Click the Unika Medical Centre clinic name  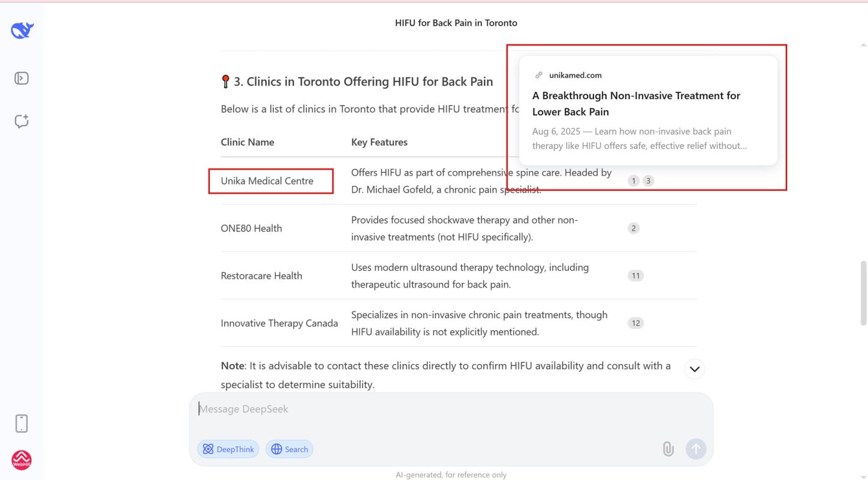[267, 181]
